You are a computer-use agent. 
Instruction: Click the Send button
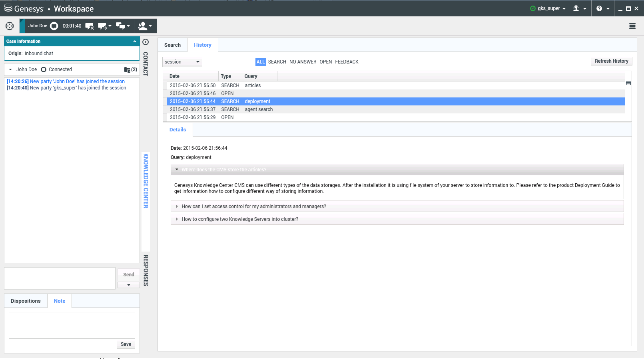point(129,275)
